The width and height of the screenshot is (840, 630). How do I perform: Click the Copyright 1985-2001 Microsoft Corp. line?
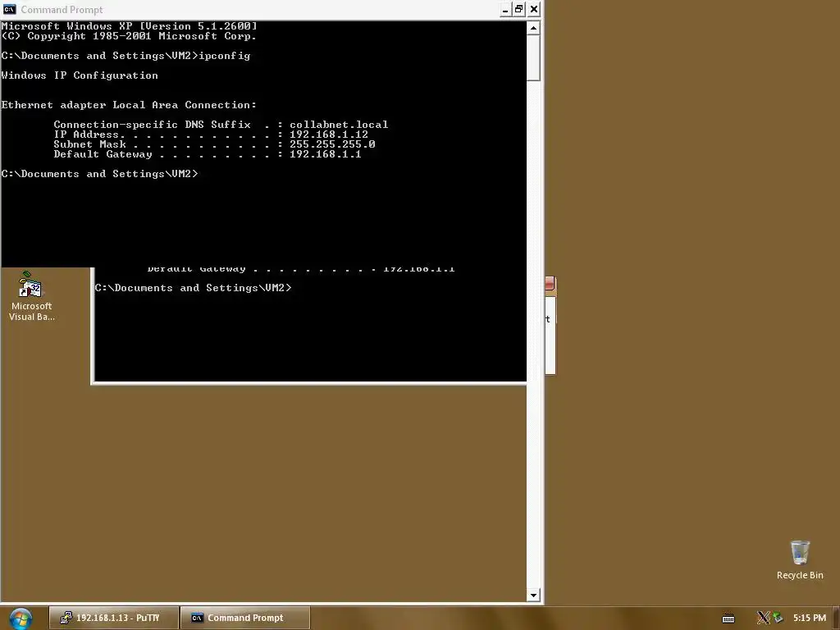click(x=129, y=36)
